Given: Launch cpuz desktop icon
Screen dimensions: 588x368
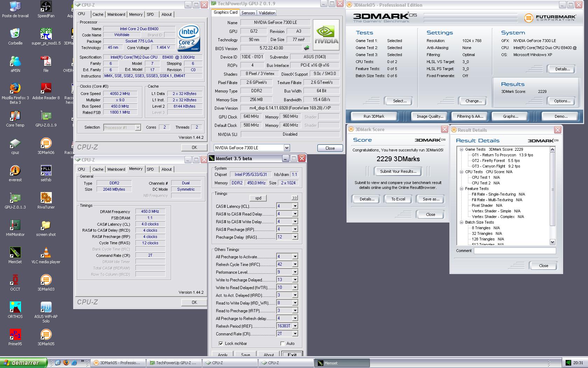Looking at the screenshot, I should pos(15,146).
